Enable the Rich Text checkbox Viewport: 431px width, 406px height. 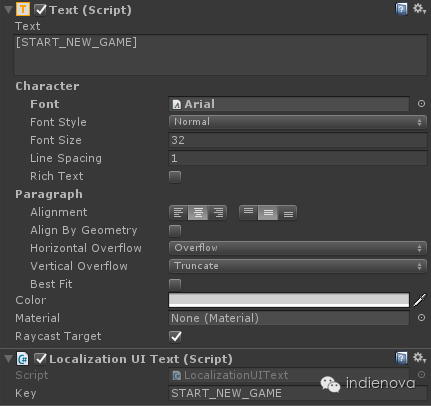coord(175,177)
